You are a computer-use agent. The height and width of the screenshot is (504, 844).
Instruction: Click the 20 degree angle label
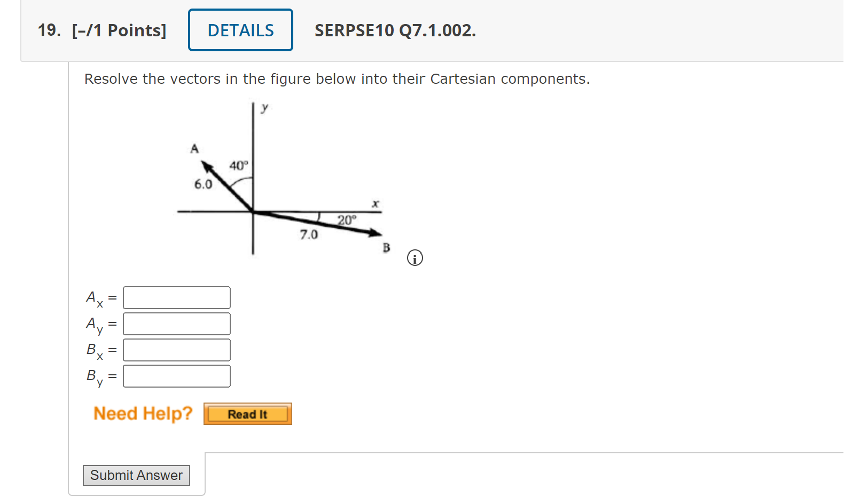point(346,220)
